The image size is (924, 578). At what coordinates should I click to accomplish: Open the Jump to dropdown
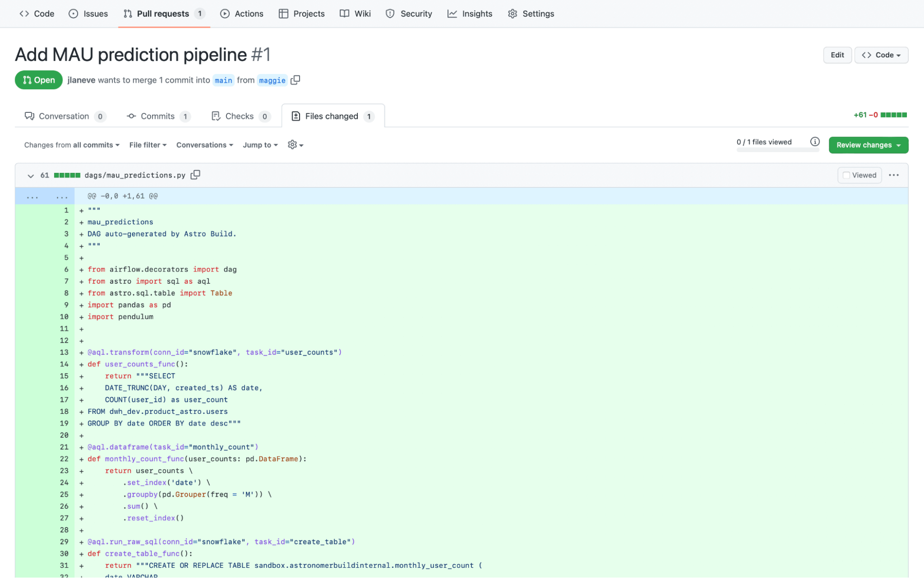click(260, 145)
